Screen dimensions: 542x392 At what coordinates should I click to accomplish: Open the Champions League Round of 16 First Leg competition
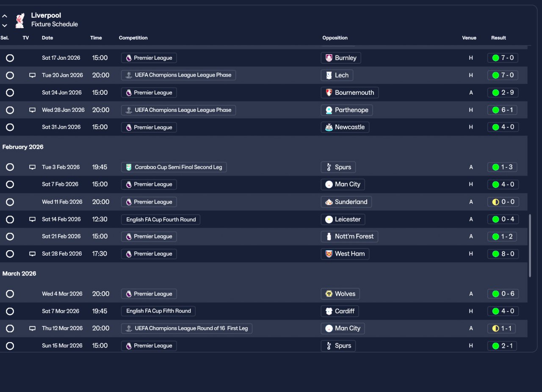coord(187,329)
